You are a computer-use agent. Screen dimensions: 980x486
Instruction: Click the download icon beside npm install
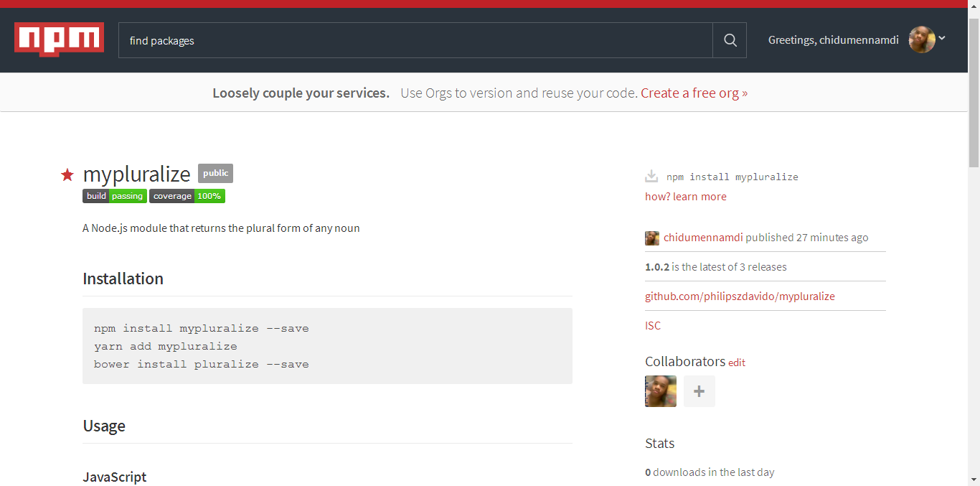click(651, 176)
